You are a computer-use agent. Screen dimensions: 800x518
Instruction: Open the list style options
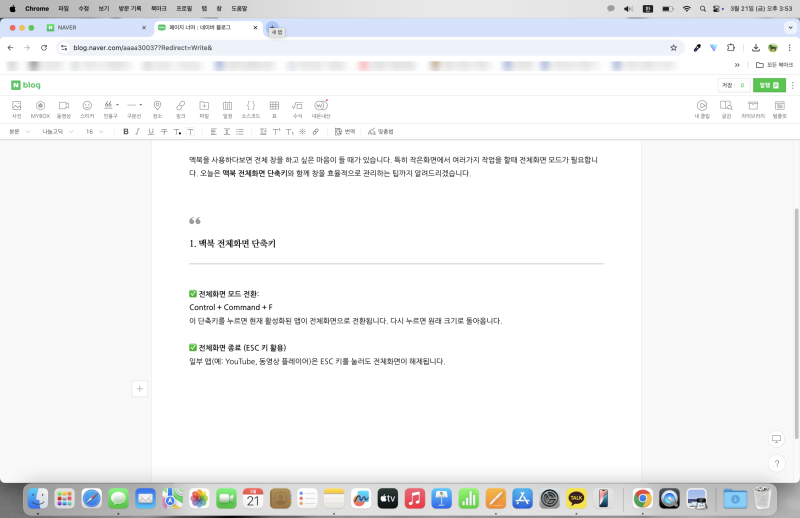pos(240,132)
